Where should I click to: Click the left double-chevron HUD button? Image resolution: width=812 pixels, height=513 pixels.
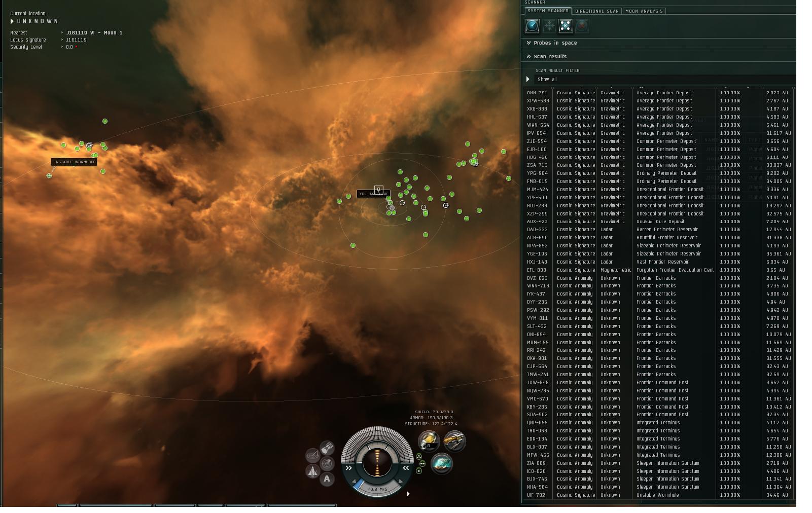[349, 468]
